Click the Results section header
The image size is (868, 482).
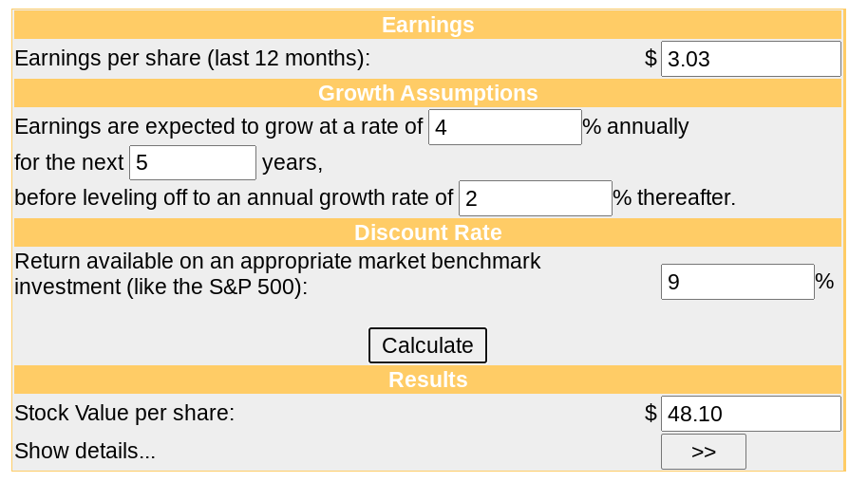point(427,380)
